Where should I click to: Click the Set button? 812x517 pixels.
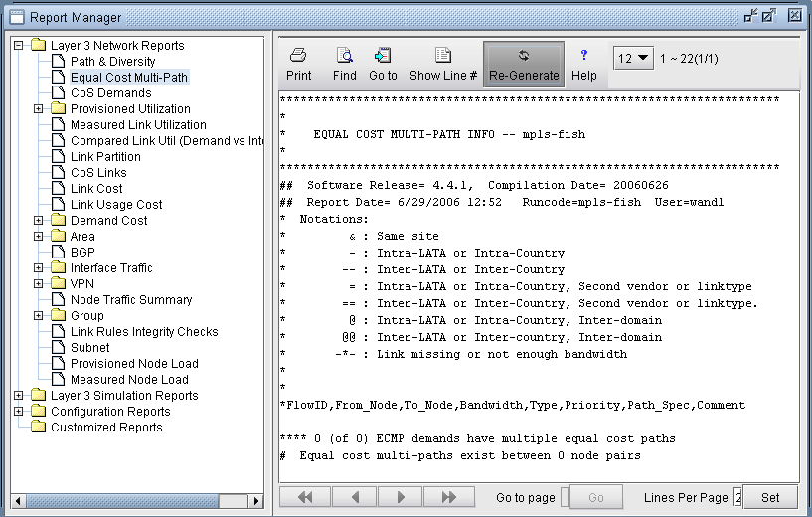(x=770, y=497)
